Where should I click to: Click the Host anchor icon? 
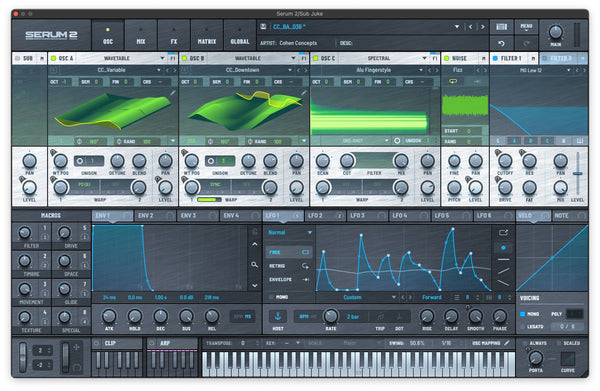click(278, 316)
